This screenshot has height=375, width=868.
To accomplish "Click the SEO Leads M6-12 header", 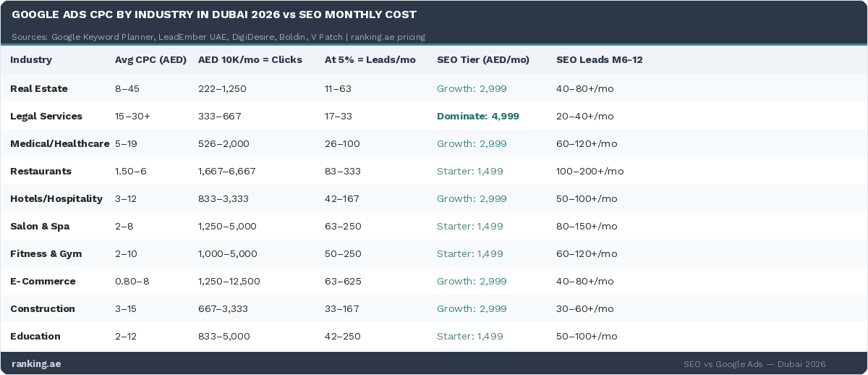I will click(x=599, y=60).
